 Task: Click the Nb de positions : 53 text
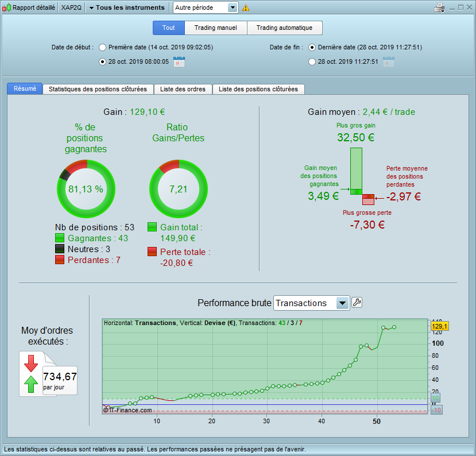[x=95, y=227]
